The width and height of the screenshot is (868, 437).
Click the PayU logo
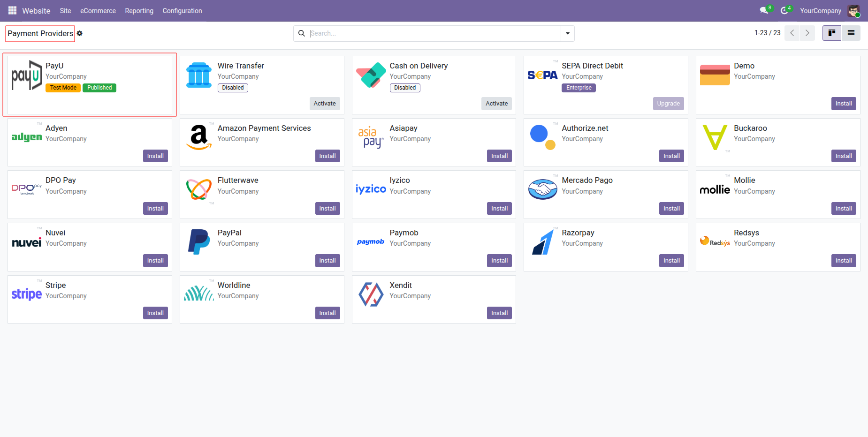tap(27, 75)
